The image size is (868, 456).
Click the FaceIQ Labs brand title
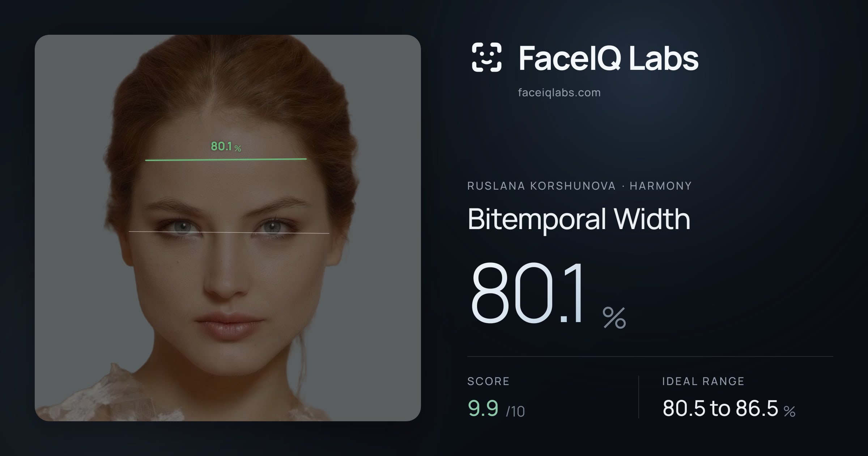click(608, 58)
